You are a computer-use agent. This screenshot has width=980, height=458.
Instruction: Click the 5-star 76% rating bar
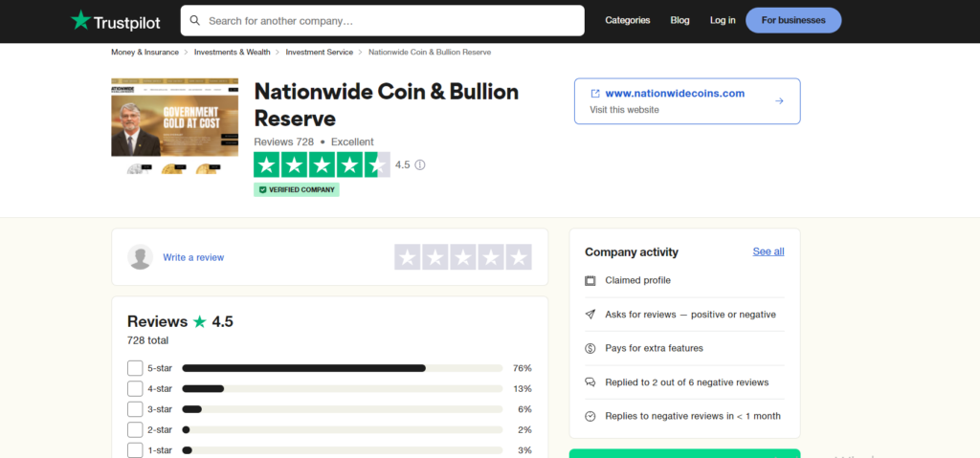coord(343,368)
